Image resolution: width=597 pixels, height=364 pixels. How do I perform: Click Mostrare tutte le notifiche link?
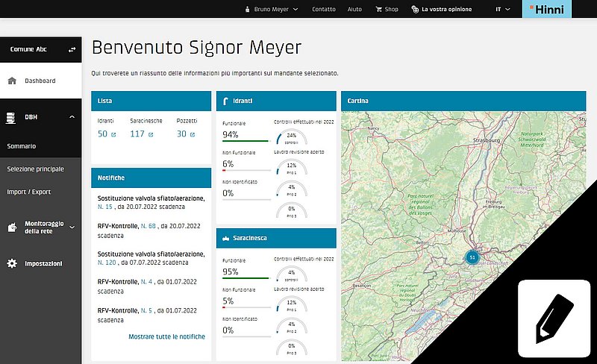tap(166, 336)
